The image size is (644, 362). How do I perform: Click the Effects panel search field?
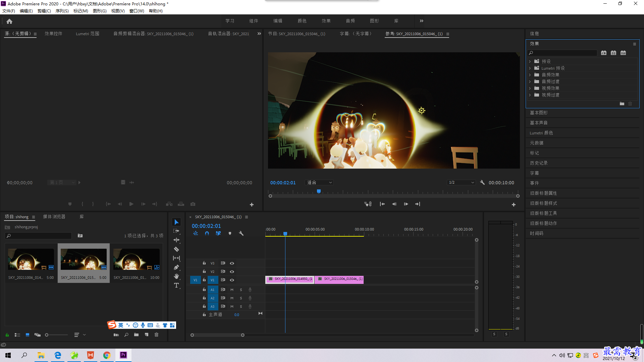tap(562, 53)
